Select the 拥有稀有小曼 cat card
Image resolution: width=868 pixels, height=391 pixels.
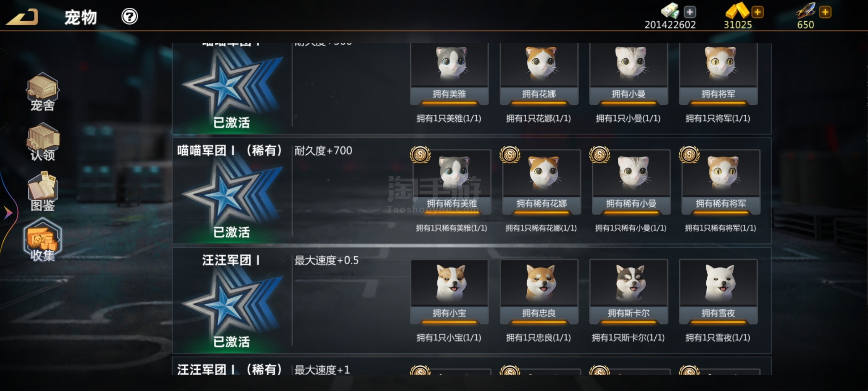pos(631,182)
